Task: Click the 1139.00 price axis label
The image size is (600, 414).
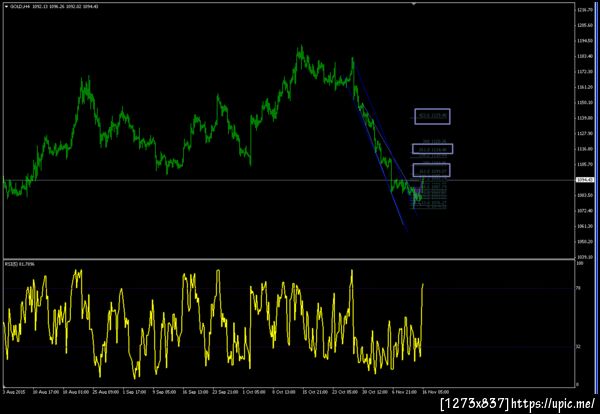Action: coord(583,118)
